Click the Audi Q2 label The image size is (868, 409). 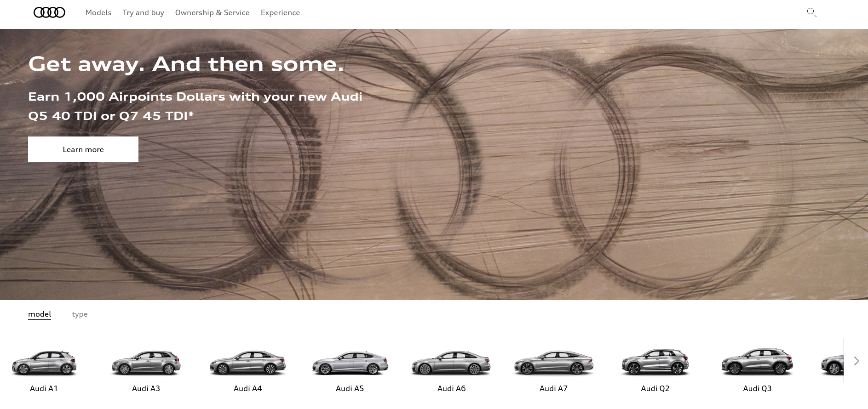point(655,388)
